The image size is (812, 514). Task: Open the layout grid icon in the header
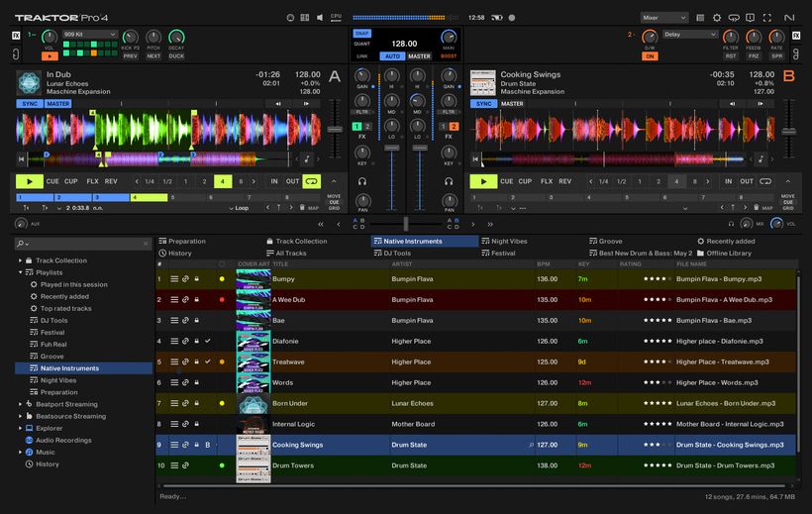(x=305, y=18)
